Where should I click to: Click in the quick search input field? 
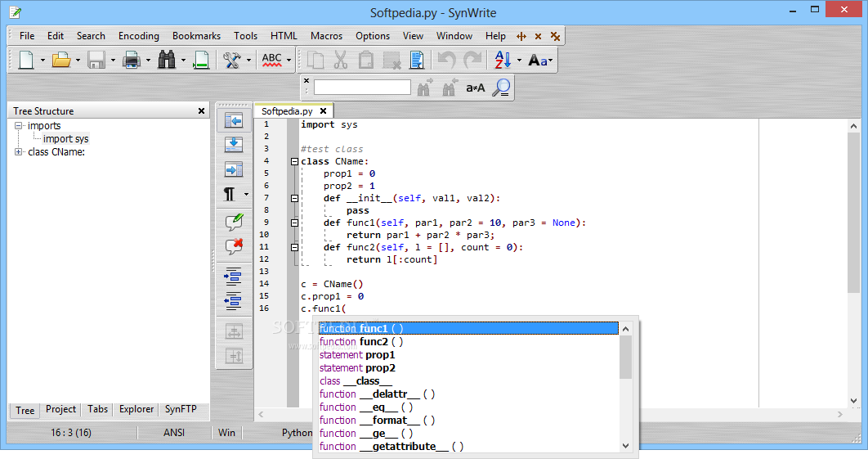click(x=363, y=88)
